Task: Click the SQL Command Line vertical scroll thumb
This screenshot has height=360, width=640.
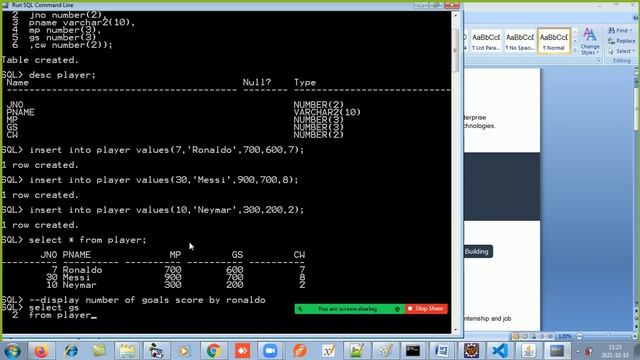Action: pyautogui.click(x=456, y=50)
